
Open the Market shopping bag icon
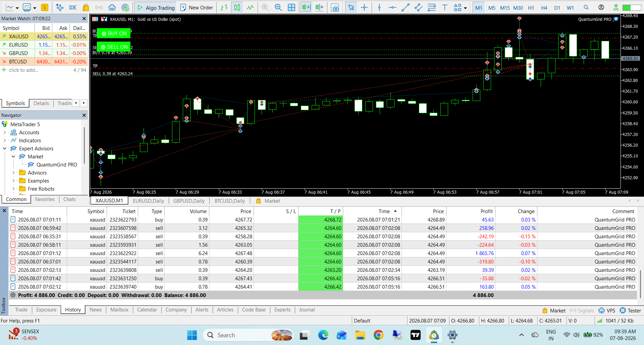coord(86,7)
